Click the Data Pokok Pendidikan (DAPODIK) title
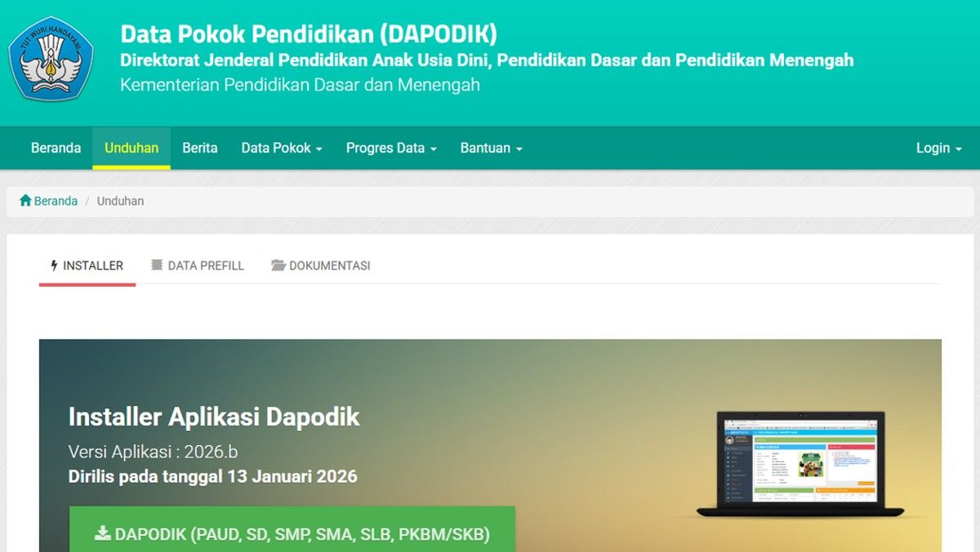Screen dimensions: 980x552 point(309,33)
